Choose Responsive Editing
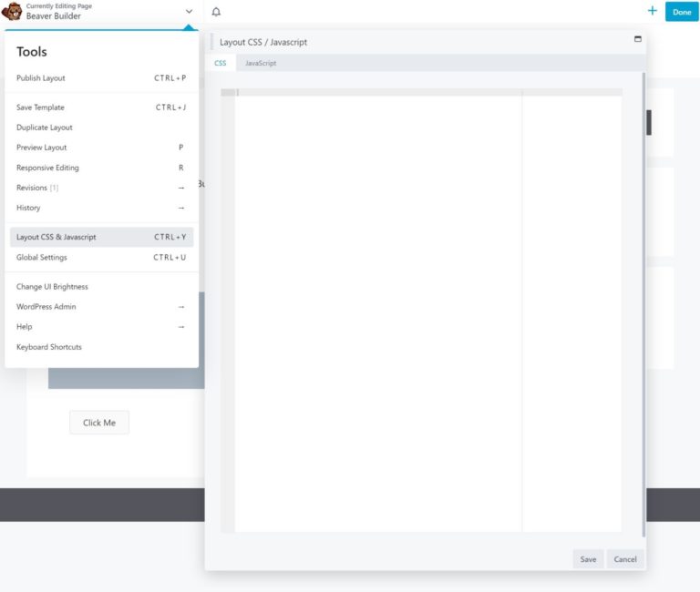 101,168
